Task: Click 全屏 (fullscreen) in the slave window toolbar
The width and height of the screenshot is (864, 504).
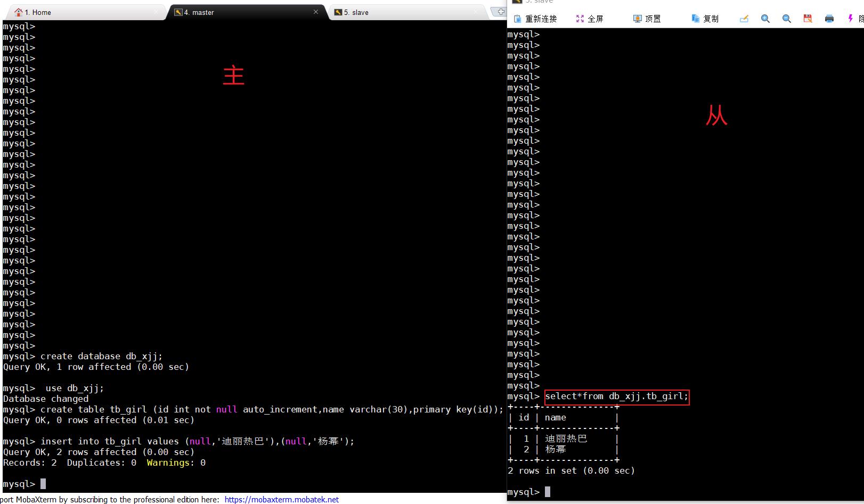Action: coord(590,19)
